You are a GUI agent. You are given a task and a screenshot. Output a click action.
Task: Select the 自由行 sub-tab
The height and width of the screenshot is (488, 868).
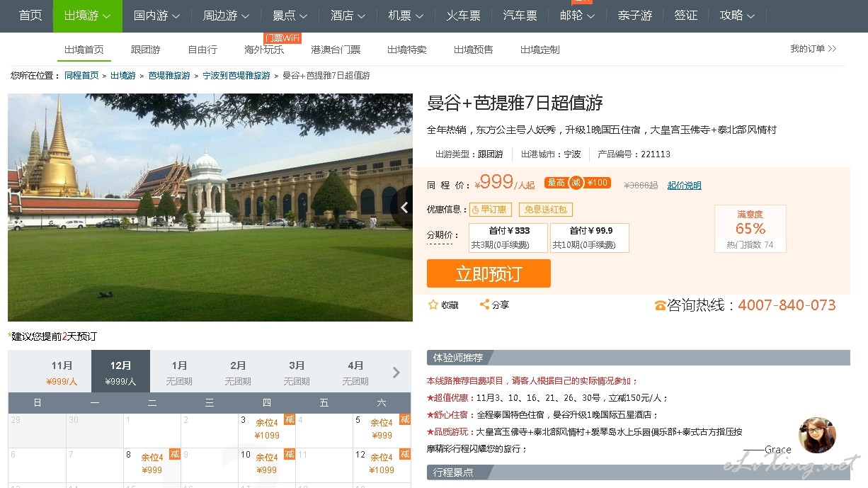tap(202, 50)
